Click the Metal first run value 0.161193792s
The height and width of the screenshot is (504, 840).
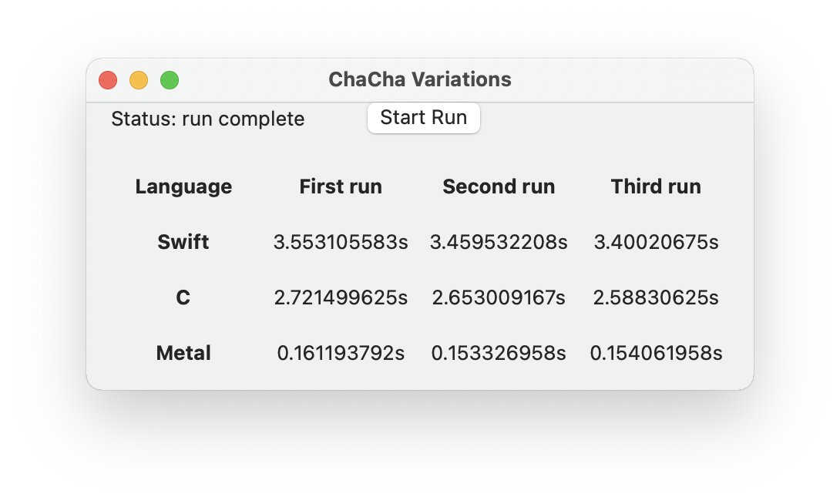pos(341,353)
